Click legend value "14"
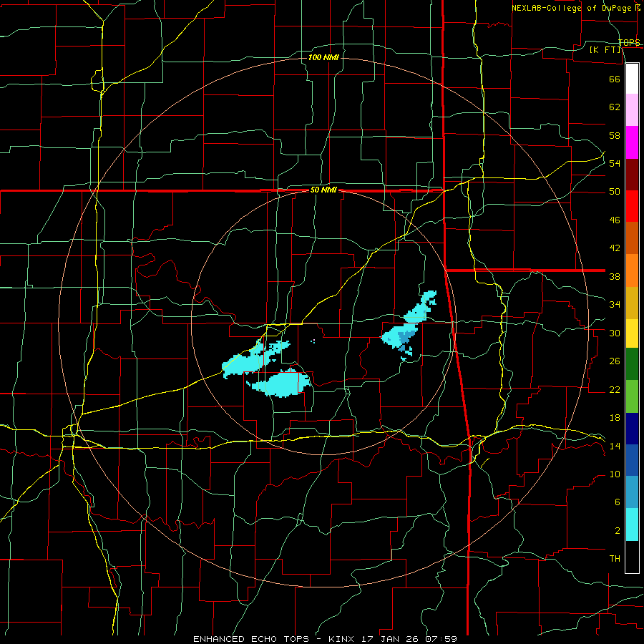644x644 pixels. (615, 446)
